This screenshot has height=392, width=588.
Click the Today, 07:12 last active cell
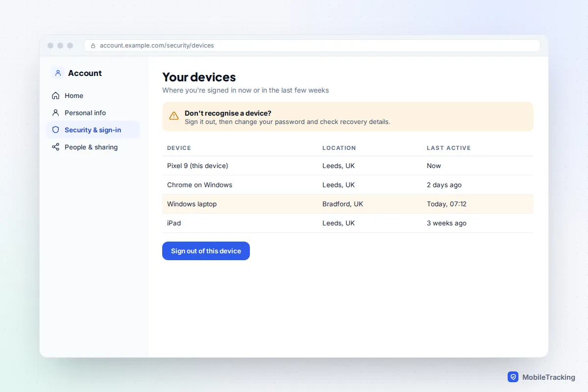(446, 204)
